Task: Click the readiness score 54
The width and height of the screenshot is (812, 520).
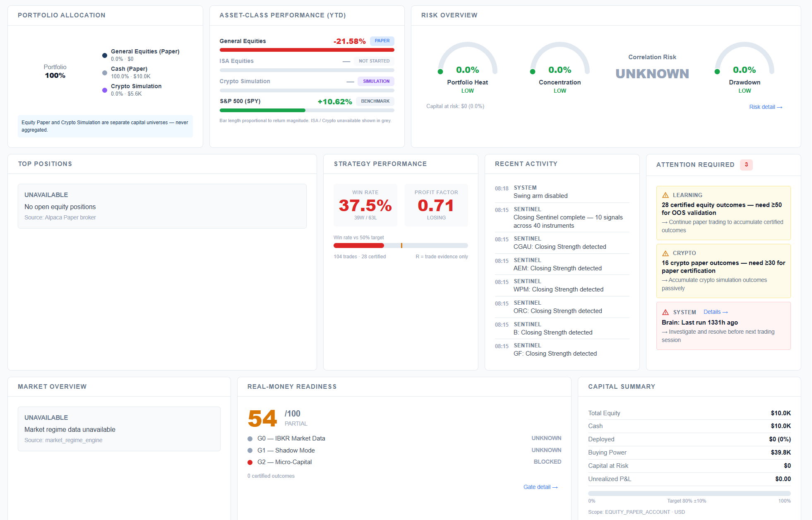Action: (262, 418)
